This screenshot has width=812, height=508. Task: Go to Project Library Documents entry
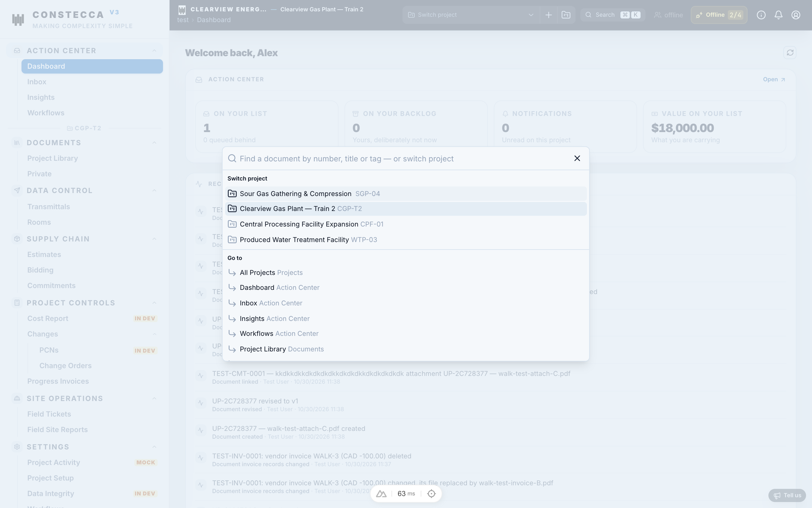point(406,349)
